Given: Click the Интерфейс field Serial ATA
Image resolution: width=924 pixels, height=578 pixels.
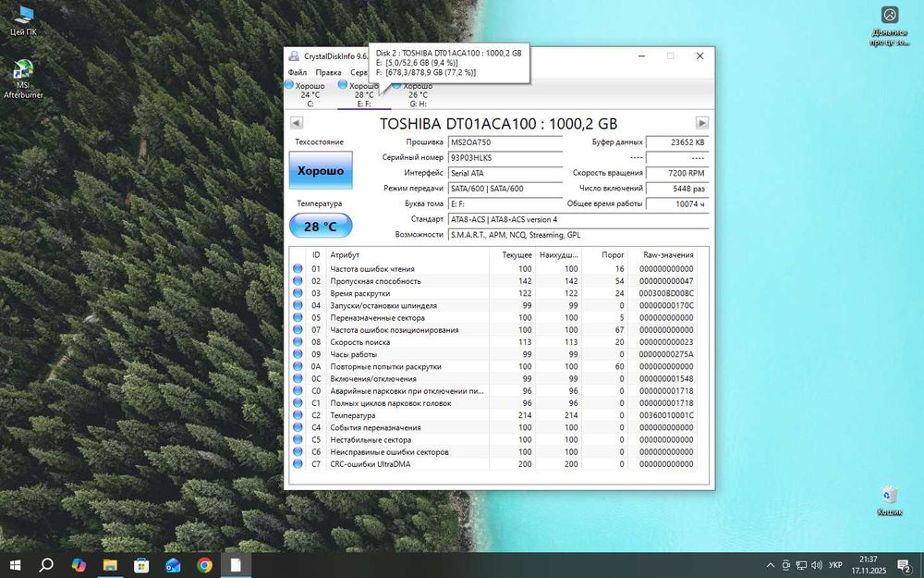Looking at the screenshot, I should click(505, 173).
